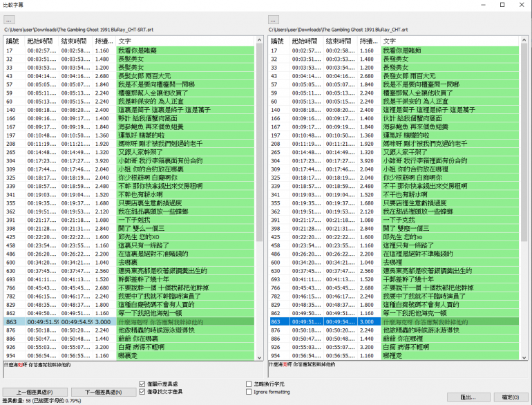Sort left list by 結束時間 column
This screenshot has width=532, height=405.
(x=76, y=41)
